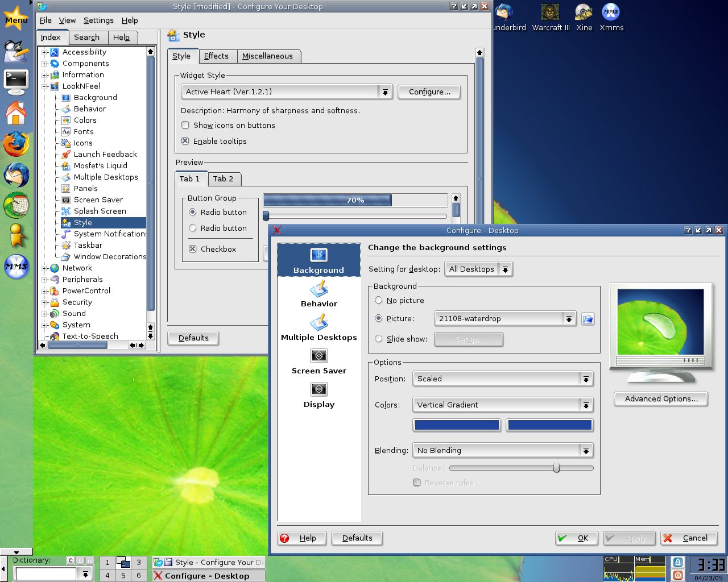Click Help in Configure Desktop dialog
This screenshot has width=728, height=582.
tap(301, 538)
